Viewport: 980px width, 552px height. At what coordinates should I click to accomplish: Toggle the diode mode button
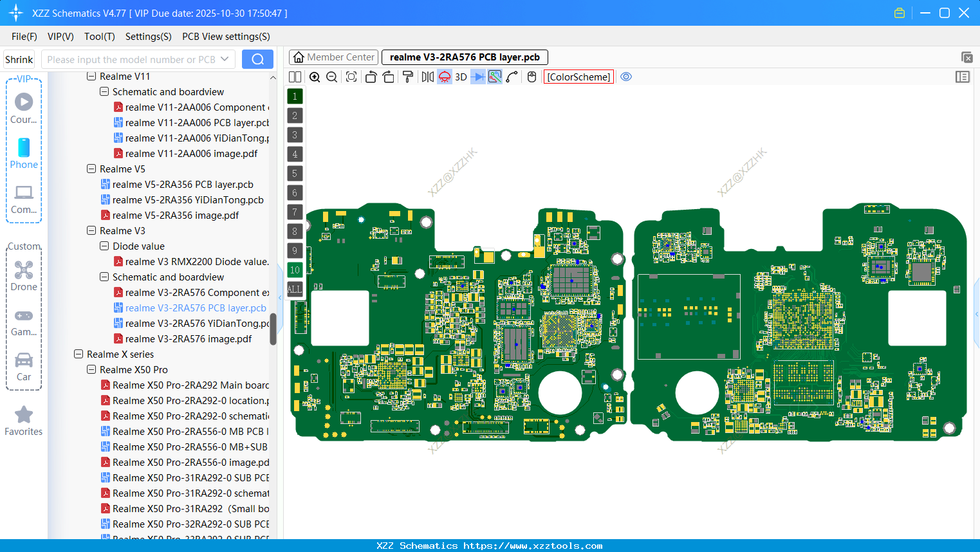477,77
